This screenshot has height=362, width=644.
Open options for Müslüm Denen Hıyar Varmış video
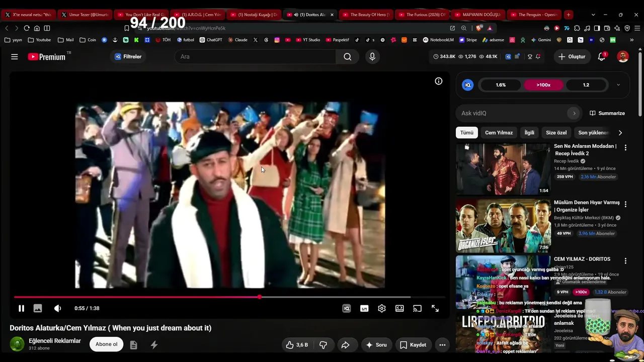[625, 204]
